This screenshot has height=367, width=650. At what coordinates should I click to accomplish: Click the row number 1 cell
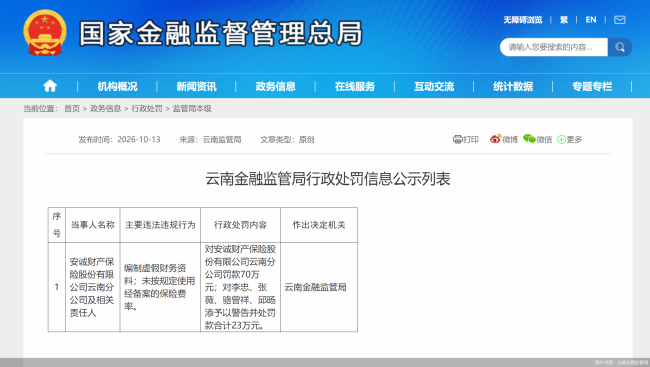(x=57, y=287)
